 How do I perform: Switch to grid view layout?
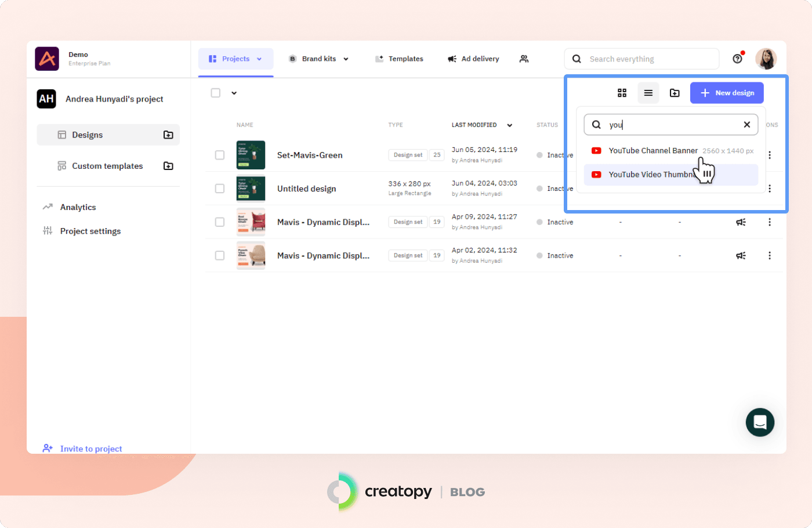point(622,93)
